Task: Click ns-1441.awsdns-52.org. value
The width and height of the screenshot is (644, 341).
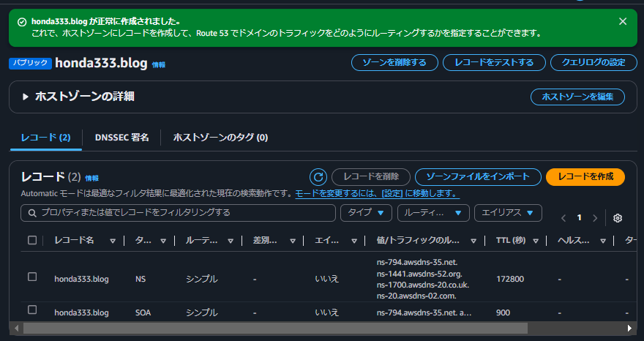Action: click(x=419, y=274)
